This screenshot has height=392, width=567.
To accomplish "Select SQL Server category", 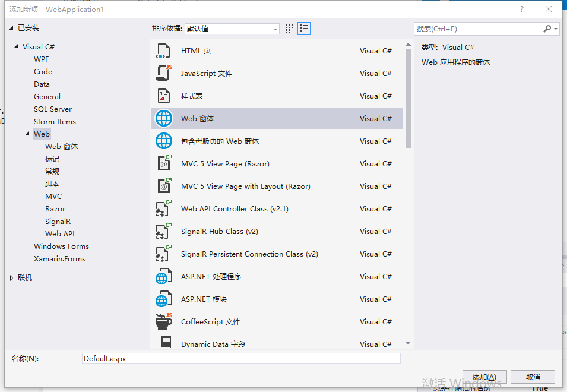I will tap(53, 109).
